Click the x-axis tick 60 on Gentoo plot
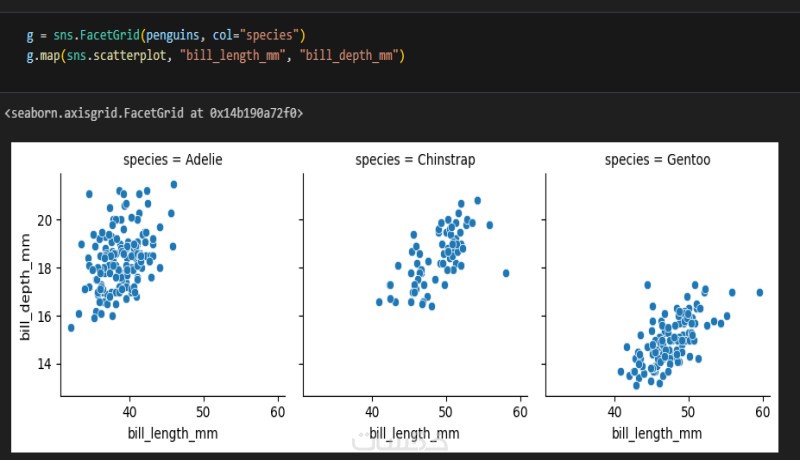 [x=763, y=411]
